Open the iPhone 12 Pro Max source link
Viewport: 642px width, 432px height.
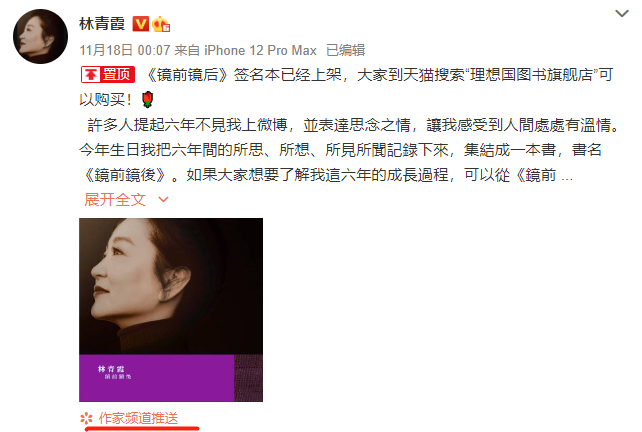coord(260,50)
